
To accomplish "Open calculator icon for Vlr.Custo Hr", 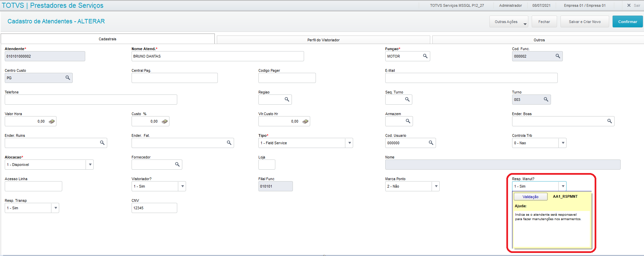I will tap(305, 121).
